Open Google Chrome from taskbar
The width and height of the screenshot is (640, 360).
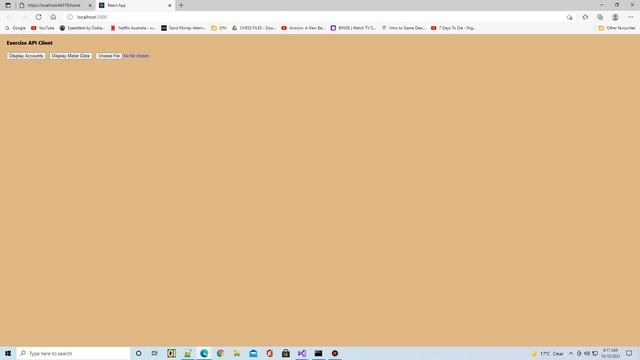tap(220, 353)
